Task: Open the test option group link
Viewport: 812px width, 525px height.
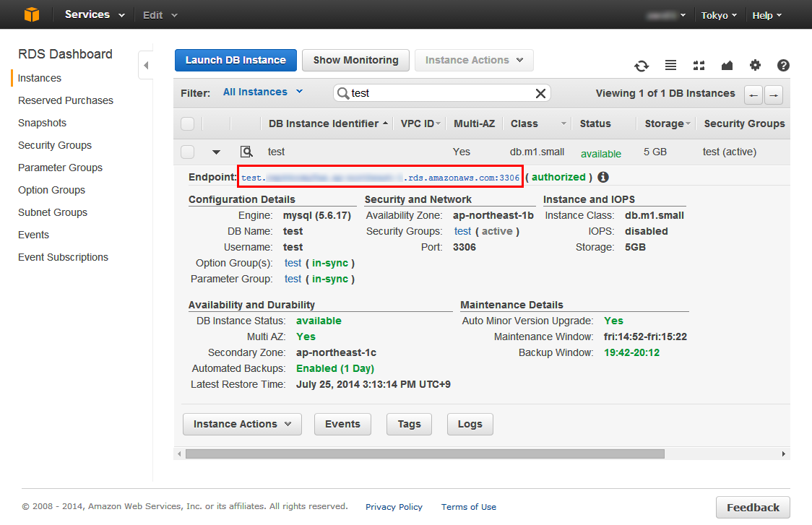Action: point(293,263)
